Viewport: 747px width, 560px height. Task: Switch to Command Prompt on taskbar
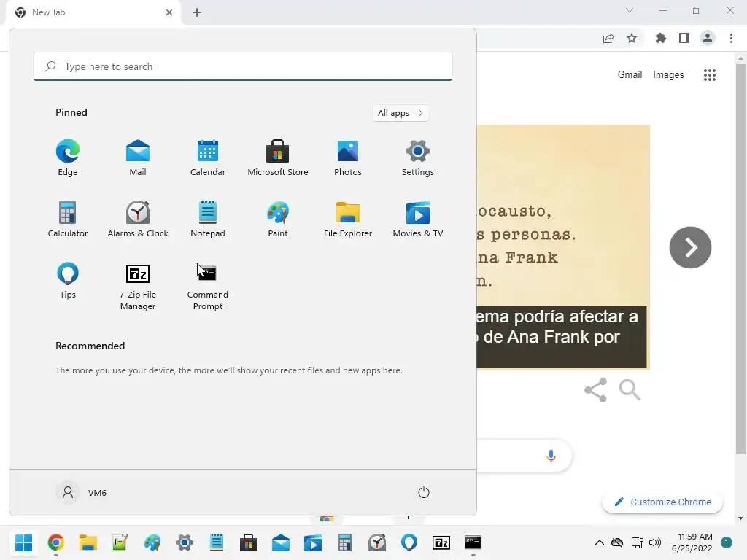(473, 542)
